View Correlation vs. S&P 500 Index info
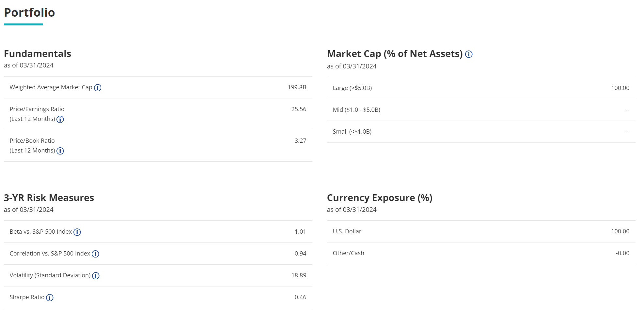This screenshot has height=322, width=644. 95,254
